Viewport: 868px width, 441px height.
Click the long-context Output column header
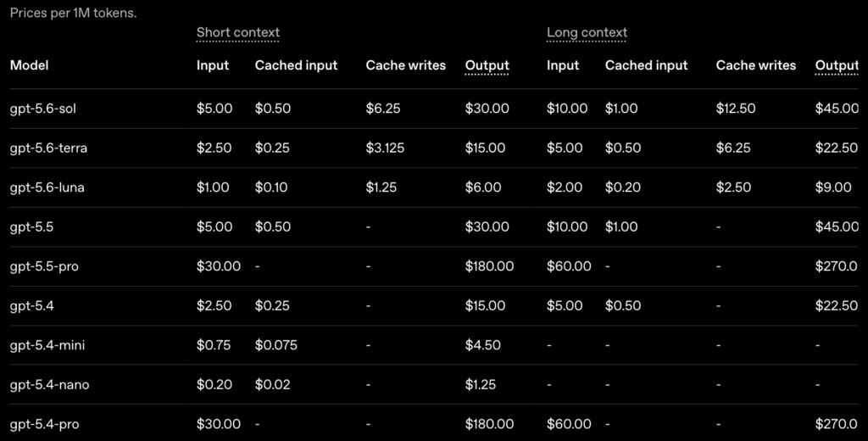click(x=837, y=65)
